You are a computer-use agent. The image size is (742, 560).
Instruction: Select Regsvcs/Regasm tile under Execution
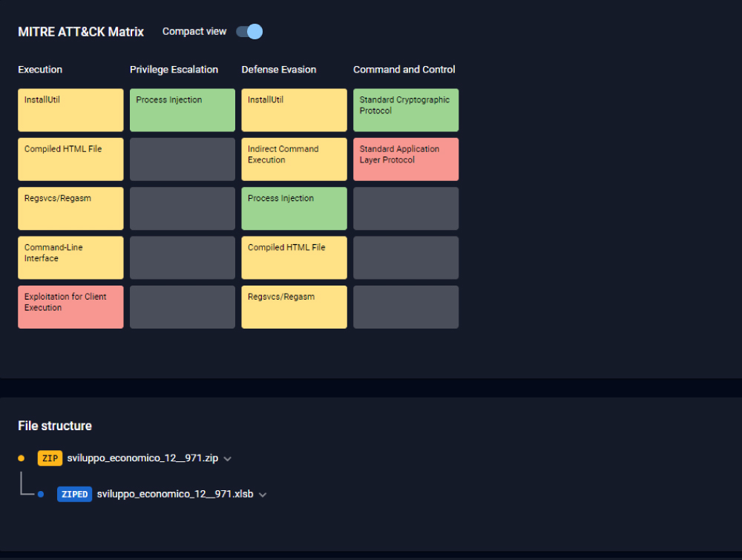pos(70,208)
